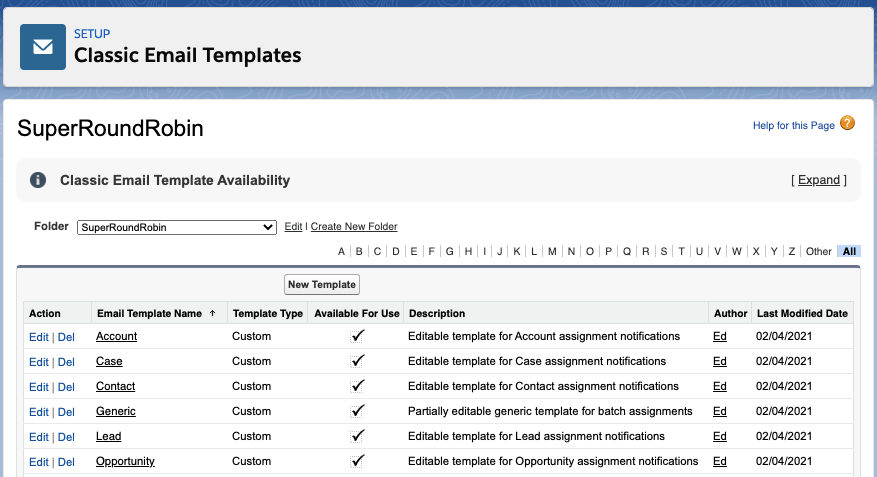Open the Opportunity email template
The height and width of the screenshot is (477, 877).
(x=125, y=461)
